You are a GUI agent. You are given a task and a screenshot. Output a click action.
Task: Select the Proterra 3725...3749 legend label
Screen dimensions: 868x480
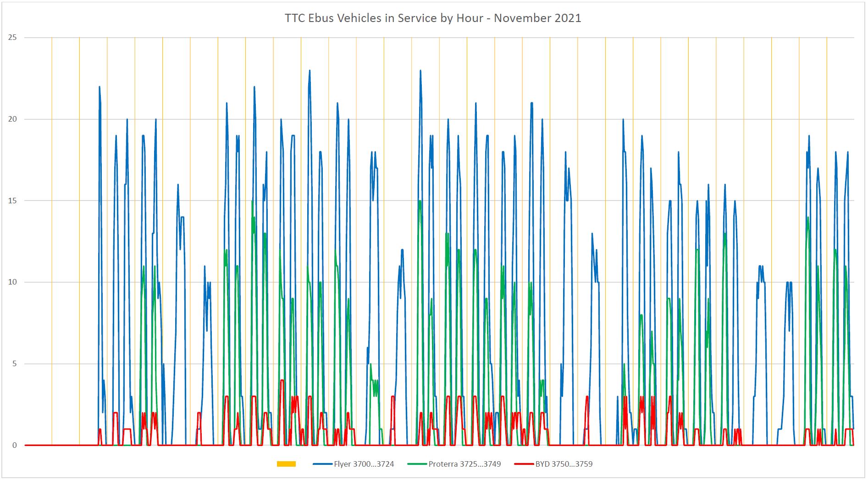point(464,464)
